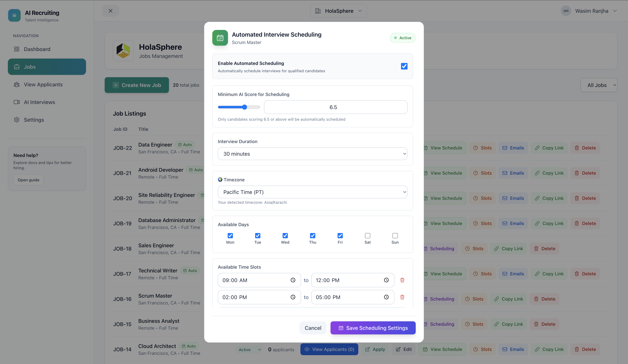Viewport: 628px width, 364px height.
Task: Delete the 02:00 PM time slot via trash icon
Action: coord(402,297)
